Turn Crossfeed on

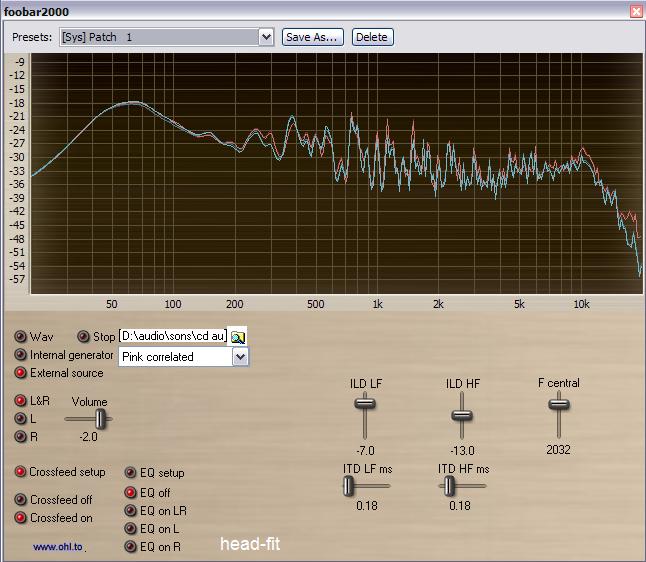21,518
